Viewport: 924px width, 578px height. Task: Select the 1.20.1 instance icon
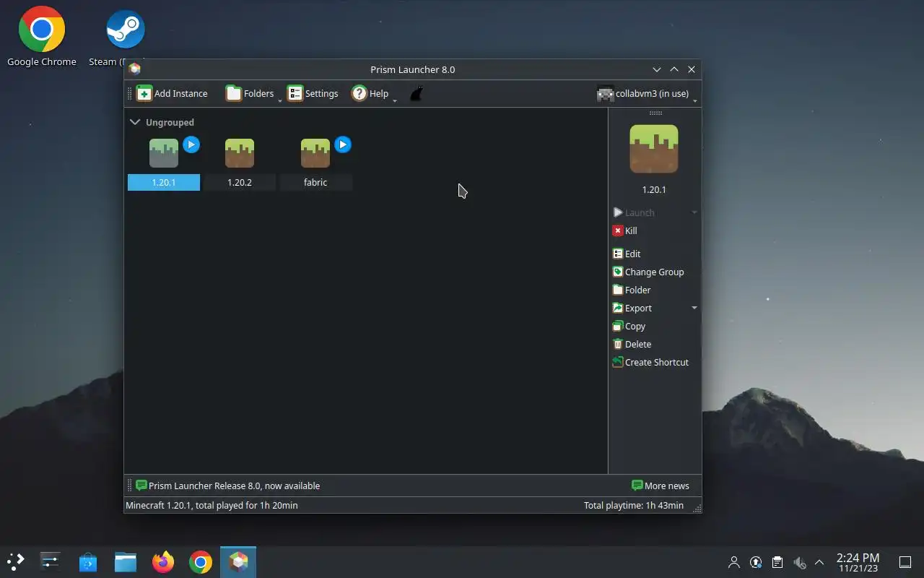tap(164, 153)
